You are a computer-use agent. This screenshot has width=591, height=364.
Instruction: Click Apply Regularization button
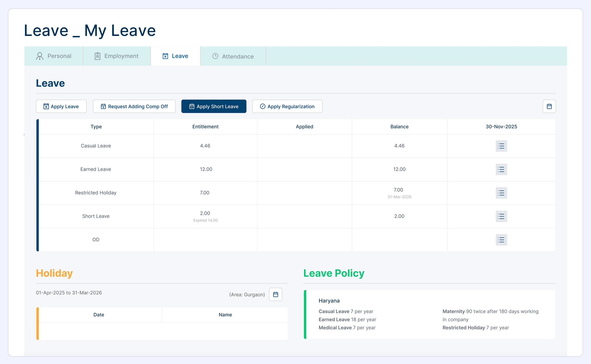pos(287,106)
